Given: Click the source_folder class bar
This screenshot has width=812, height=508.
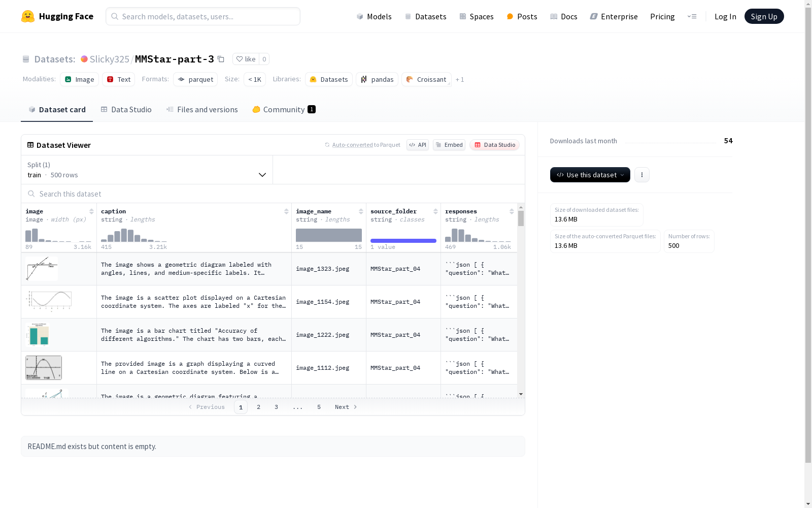Looking at the screenshot, I should [403, 241].
